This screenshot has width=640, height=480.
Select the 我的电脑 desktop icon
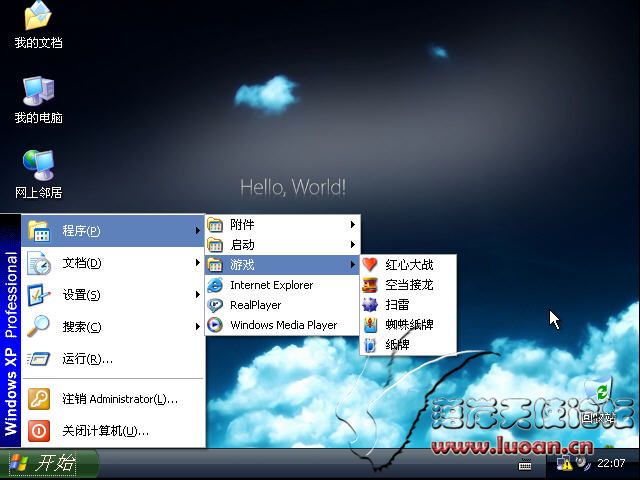38,100
